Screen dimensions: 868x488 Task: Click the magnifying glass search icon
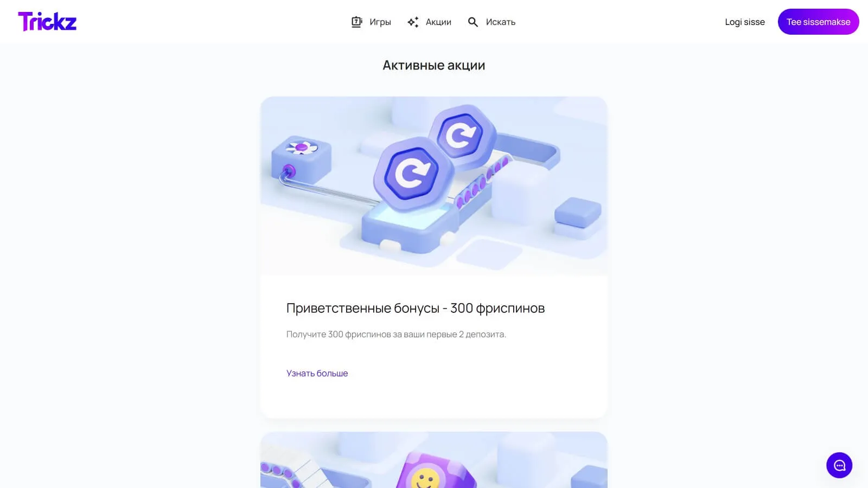tap(473, 22)
